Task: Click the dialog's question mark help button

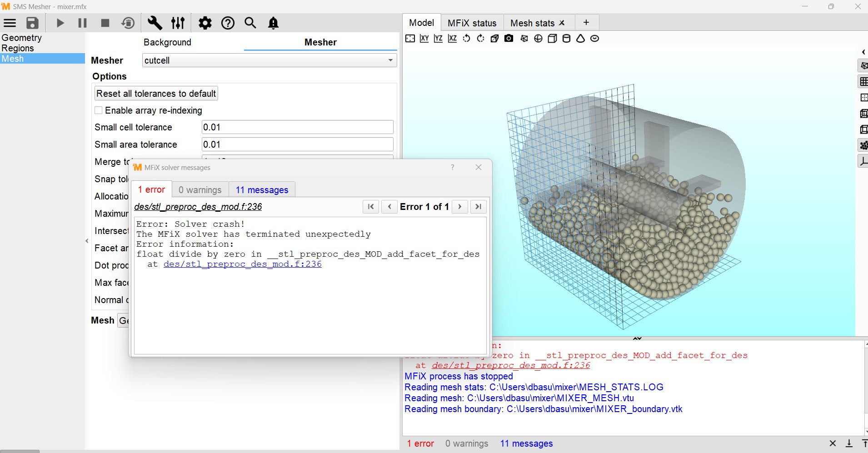Action: (453, 167)
